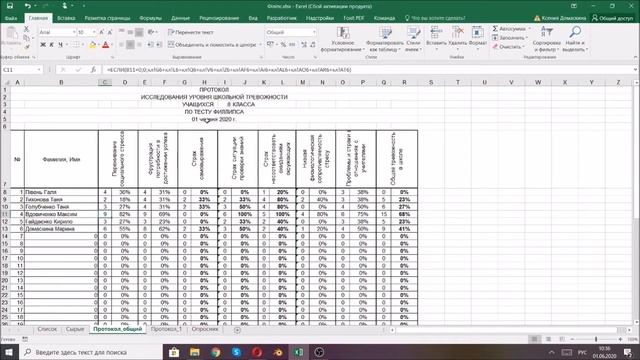Open Conditional Formatting (Условное форматирование)
This screenshot has width=640, height=360.
click(342, 39)
